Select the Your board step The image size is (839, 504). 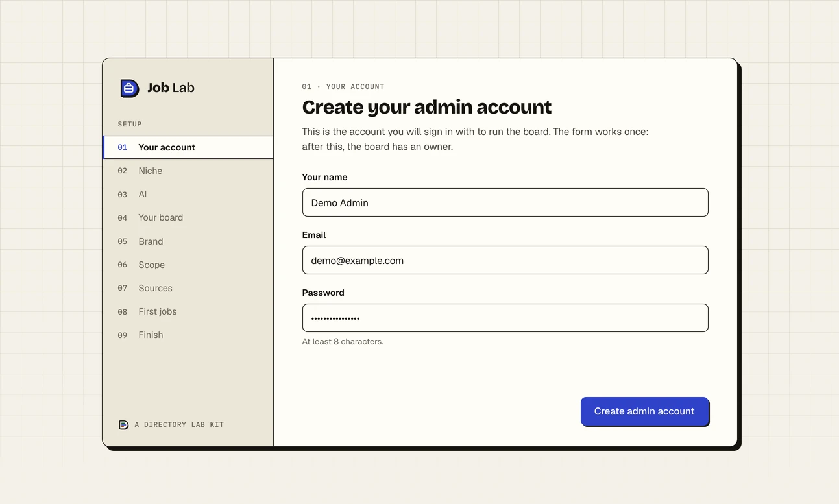pyautogui.click(x=188, y=217)
